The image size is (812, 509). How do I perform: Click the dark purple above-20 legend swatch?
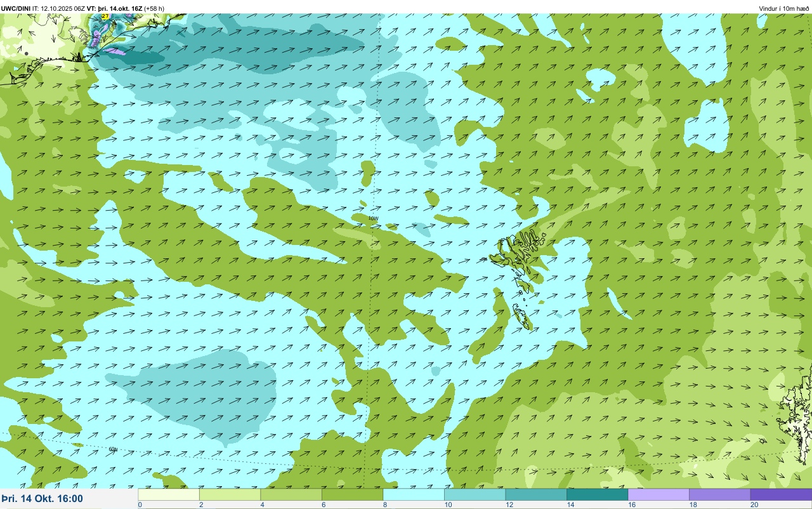(781, 494)
